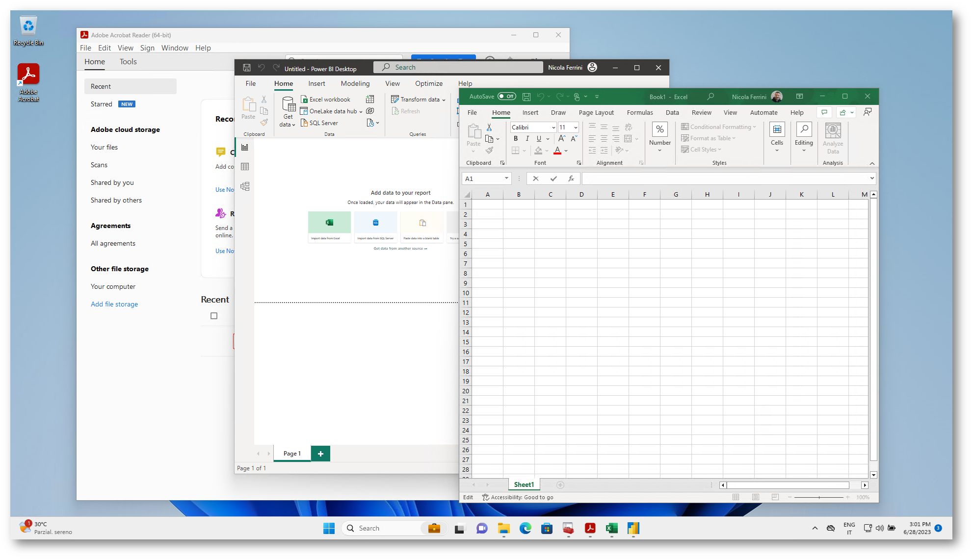Expand the Excel formula bar
The image size is (973, 560).
pos(872,178)
